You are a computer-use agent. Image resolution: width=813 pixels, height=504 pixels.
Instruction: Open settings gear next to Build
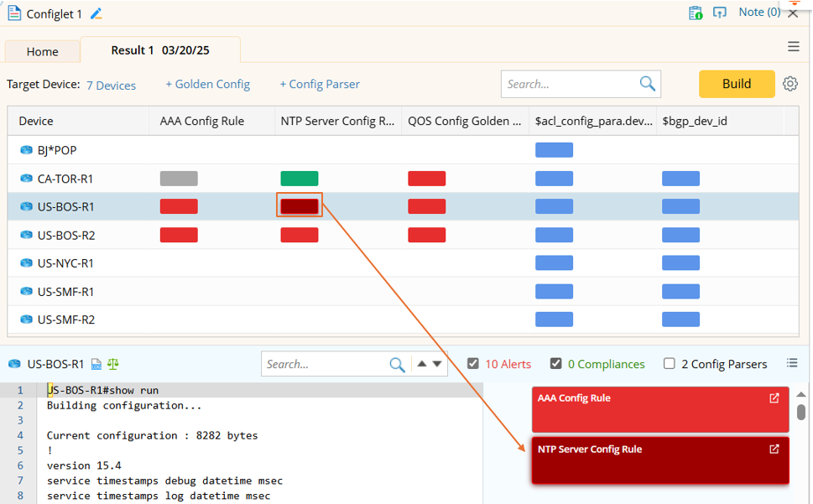click(x=790, y=84)
